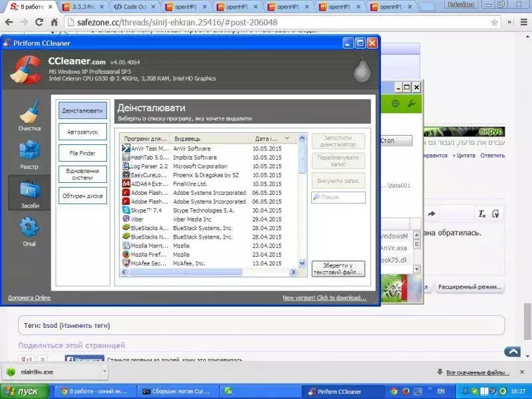This screenshot has height=399, width=532.
Task: Reload the safezone.cc page
Action: click(x=39, y=23)
